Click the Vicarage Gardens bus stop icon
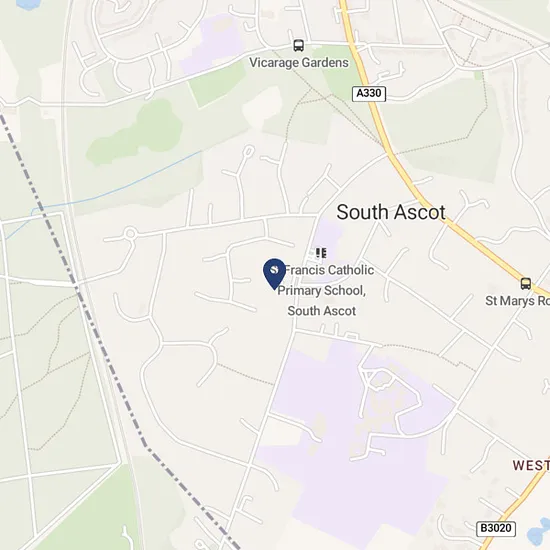The image size is (550, 550). coord(299,45)
